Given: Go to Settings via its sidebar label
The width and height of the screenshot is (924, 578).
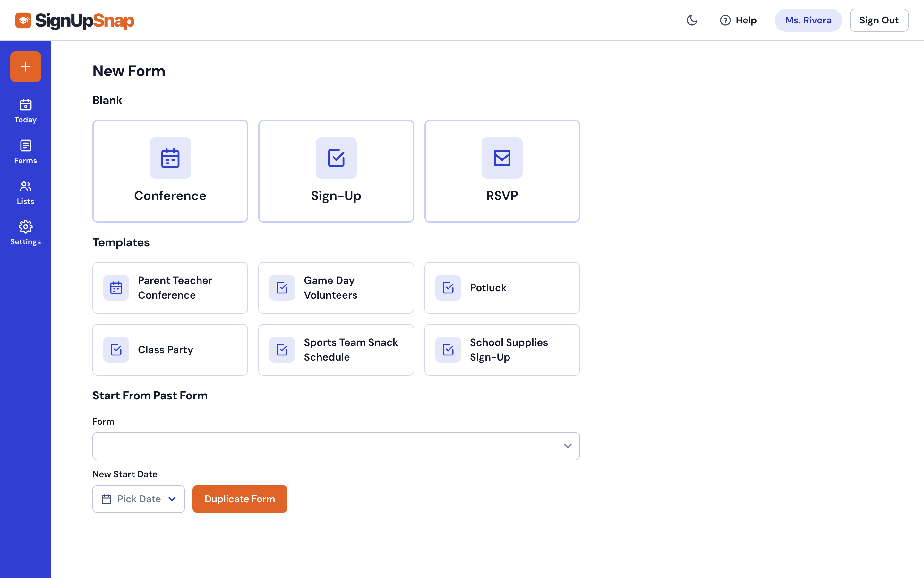Looking at the screenshot, I should tap(26, 241).
